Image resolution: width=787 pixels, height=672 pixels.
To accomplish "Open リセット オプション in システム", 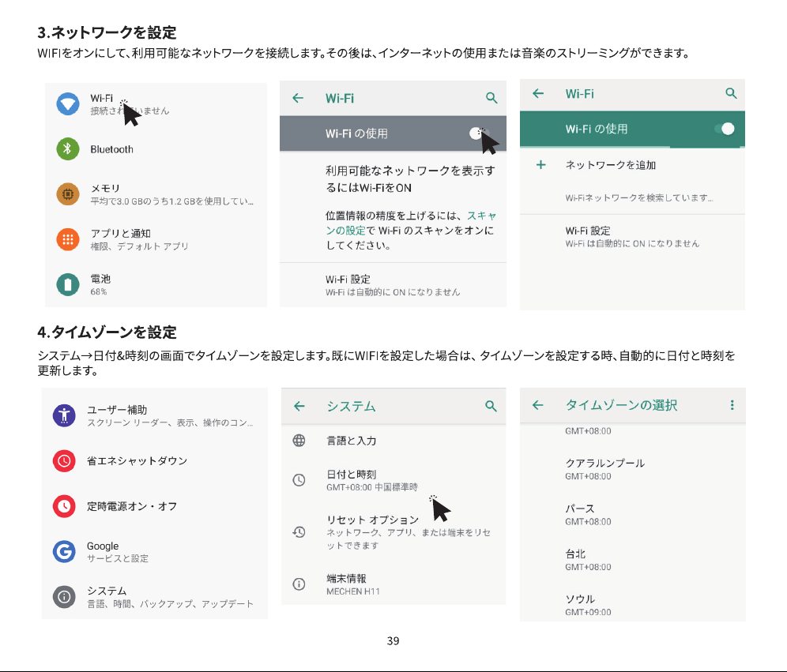I will [393, 531].
